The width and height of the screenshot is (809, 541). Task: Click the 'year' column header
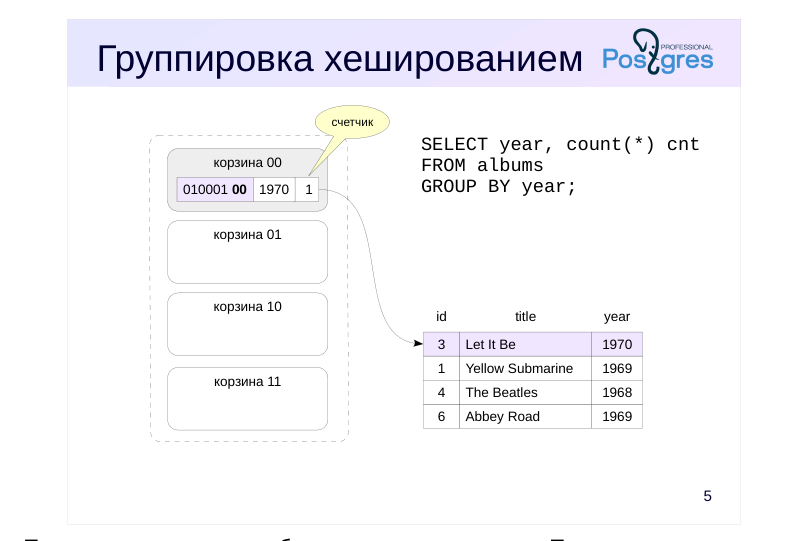pos(617,317)
